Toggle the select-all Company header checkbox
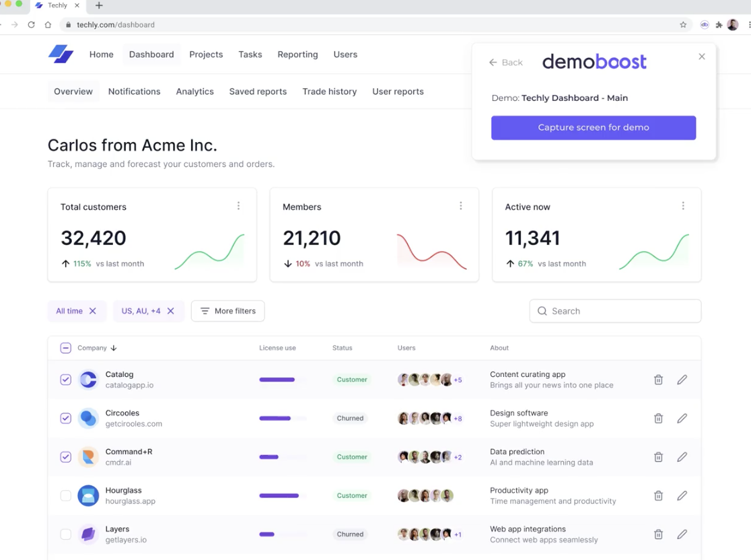751x560 pixels. [x=66, y=348]
